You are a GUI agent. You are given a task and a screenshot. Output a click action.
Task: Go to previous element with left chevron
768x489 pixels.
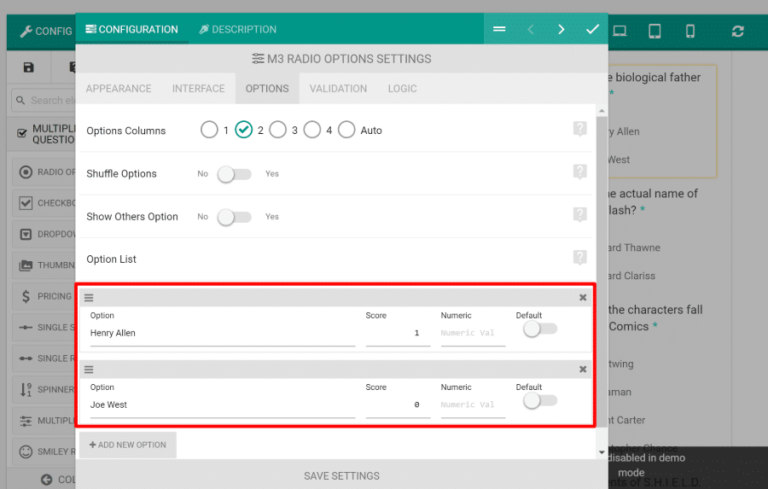point(530,30)
